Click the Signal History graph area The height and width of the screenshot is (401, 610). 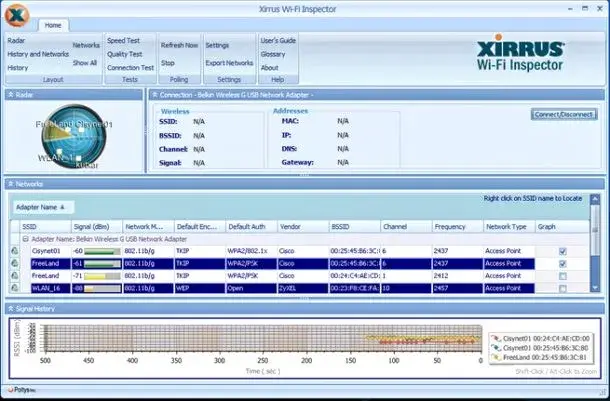[263, 338]
